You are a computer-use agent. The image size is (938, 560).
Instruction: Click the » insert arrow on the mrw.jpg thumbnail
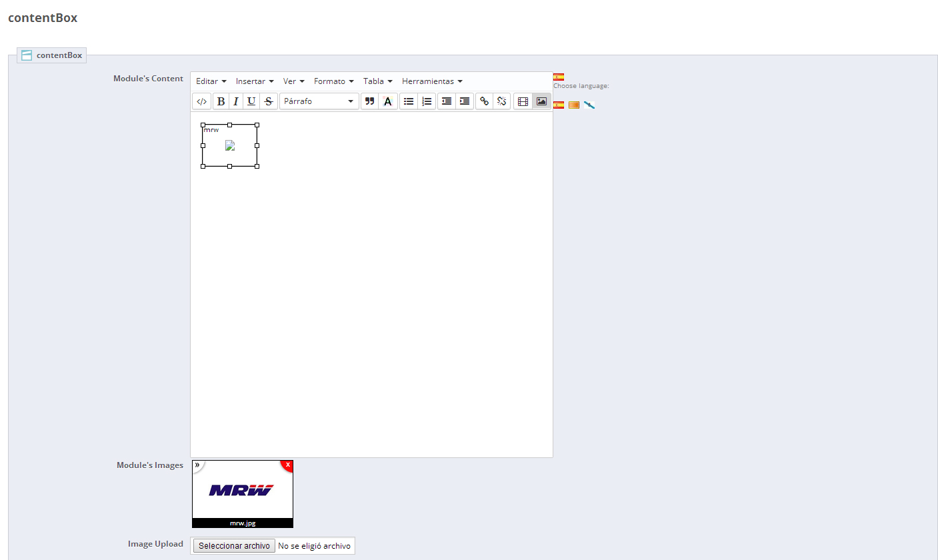[197, 465]
